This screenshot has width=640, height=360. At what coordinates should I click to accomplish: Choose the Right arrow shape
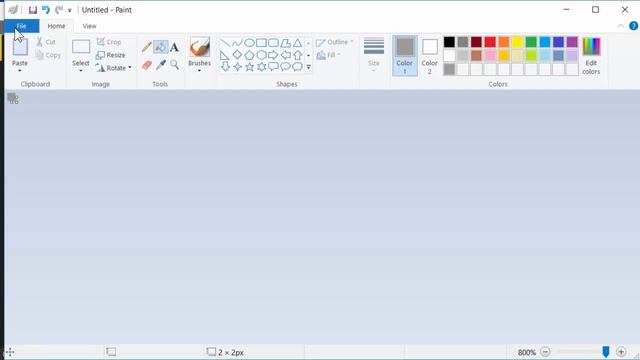coord(273,55)
